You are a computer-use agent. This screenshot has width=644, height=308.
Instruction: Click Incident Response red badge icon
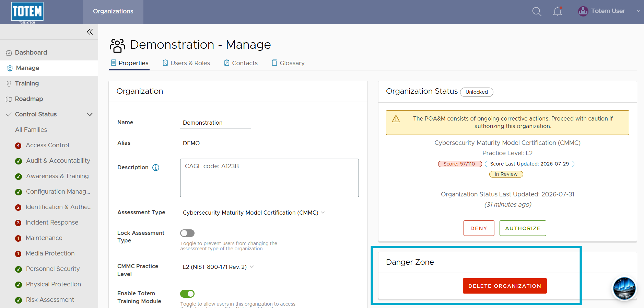click(x=18, y=223)
